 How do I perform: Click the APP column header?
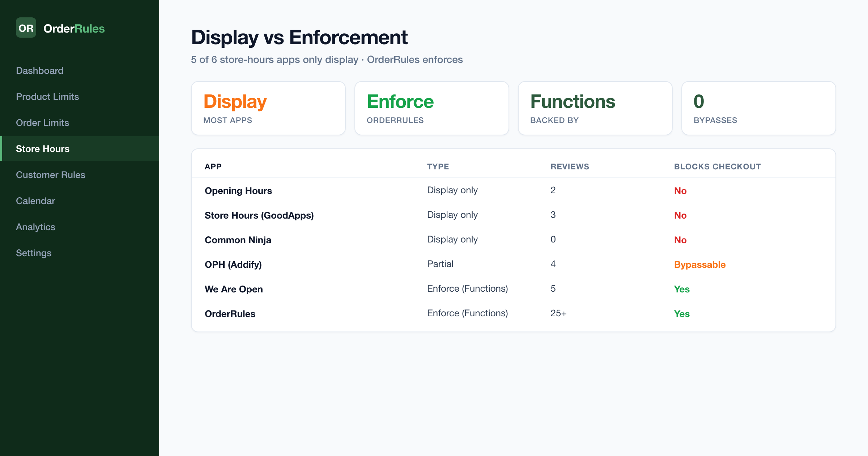pos(213,166)
